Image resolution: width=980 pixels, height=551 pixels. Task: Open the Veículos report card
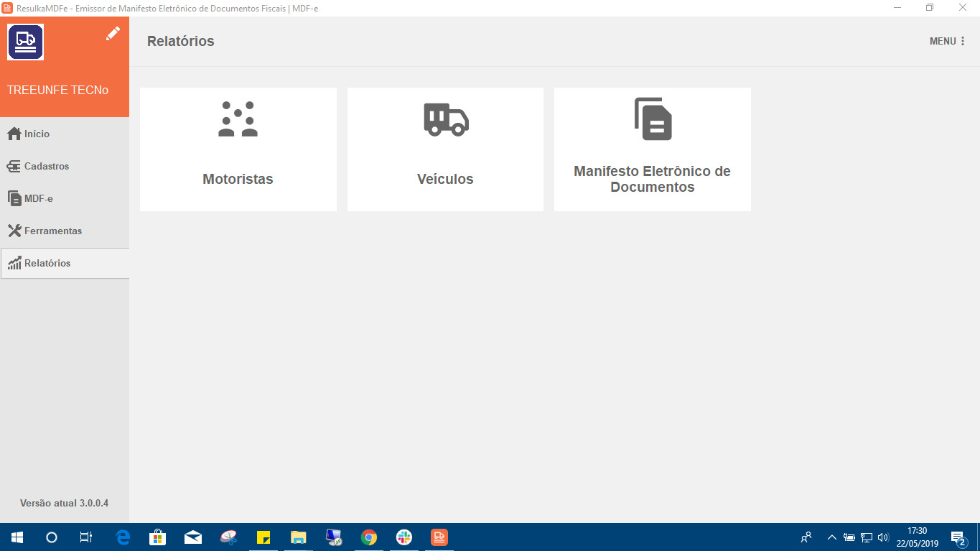(x=444, y=149)
